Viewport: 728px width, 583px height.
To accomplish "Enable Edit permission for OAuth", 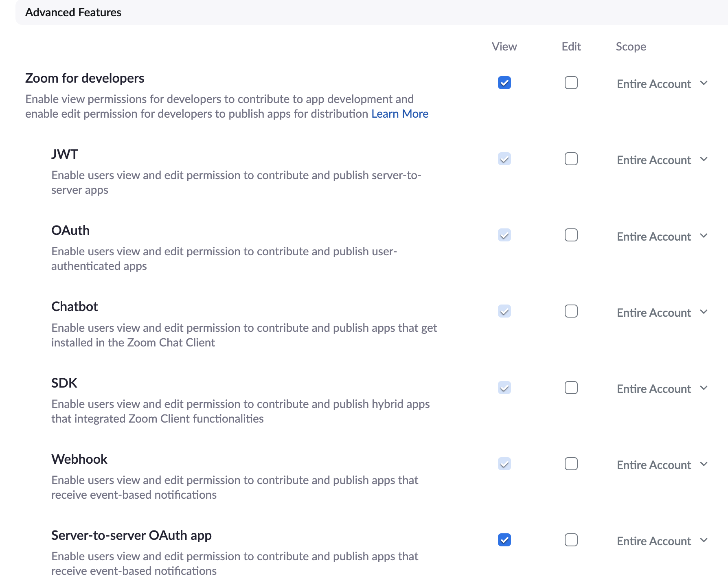I will 571,235.
